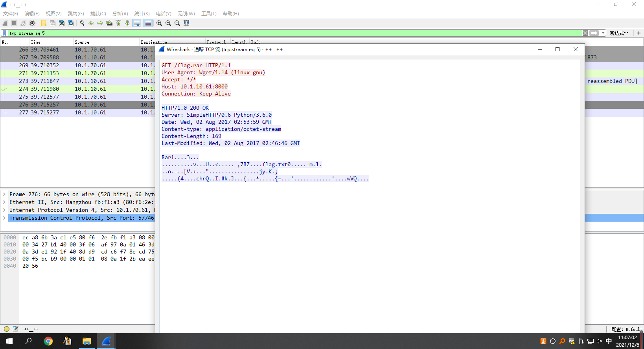Expand the Ethernet II tree row
The width and height of the screenshot is (644, 349).
(4, 202)
